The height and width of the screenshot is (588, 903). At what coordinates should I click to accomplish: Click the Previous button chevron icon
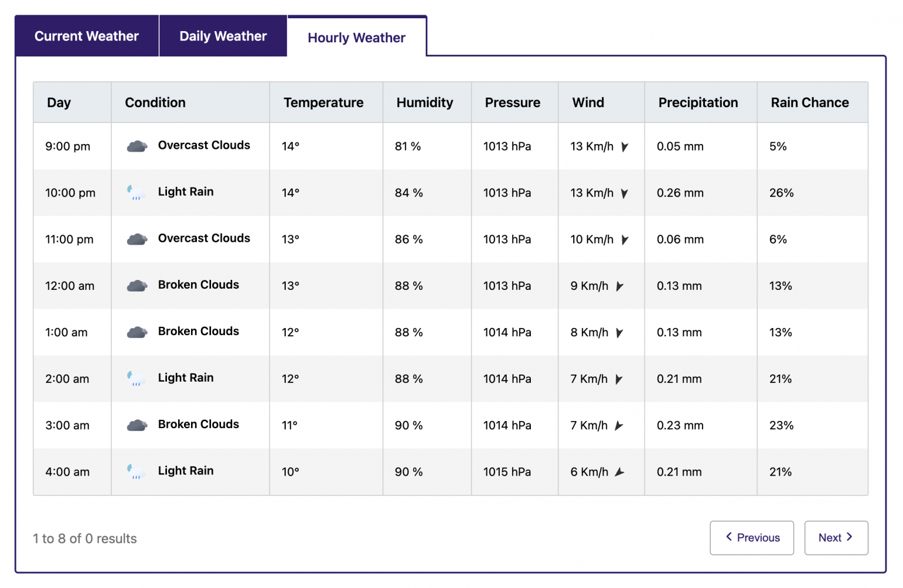[728, 537]
